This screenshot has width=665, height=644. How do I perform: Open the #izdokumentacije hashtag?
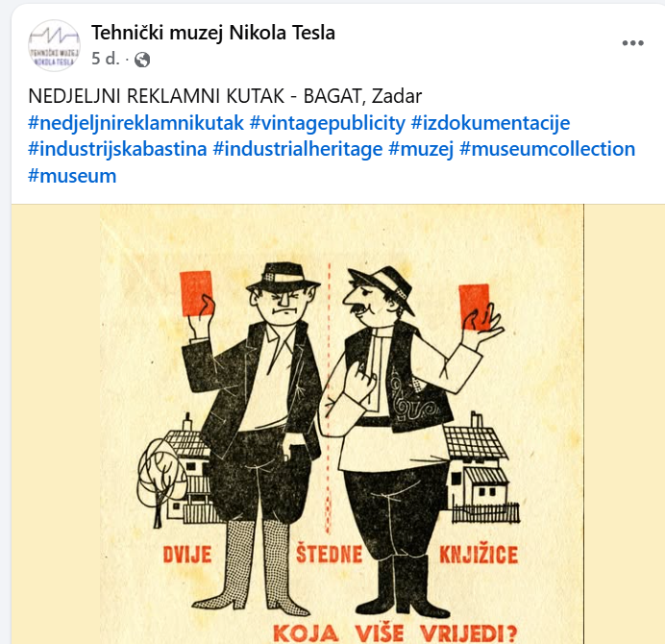click(490, 123)
